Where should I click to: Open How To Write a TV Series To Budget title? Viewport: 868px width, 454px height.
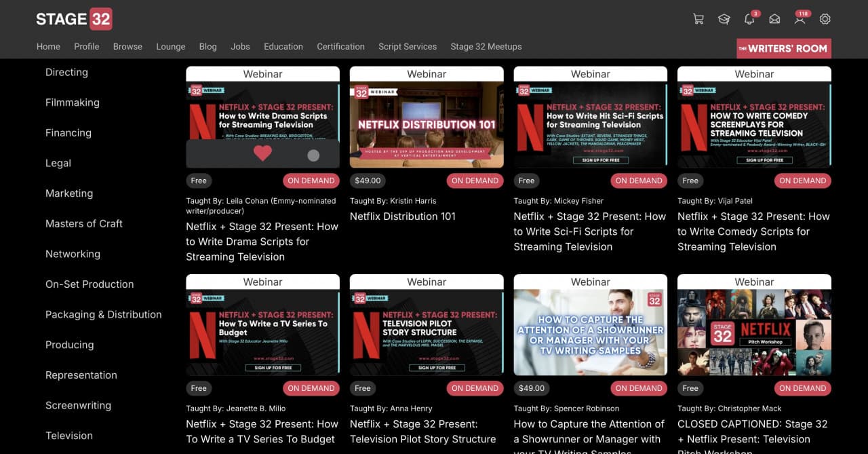click(262, 432)
